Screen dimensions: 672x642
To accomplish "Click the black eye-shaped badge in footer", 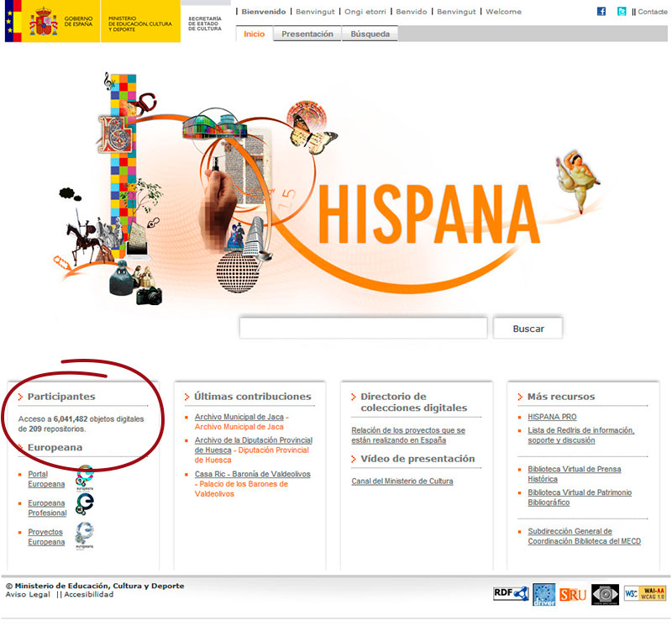I will coord(605,594).
